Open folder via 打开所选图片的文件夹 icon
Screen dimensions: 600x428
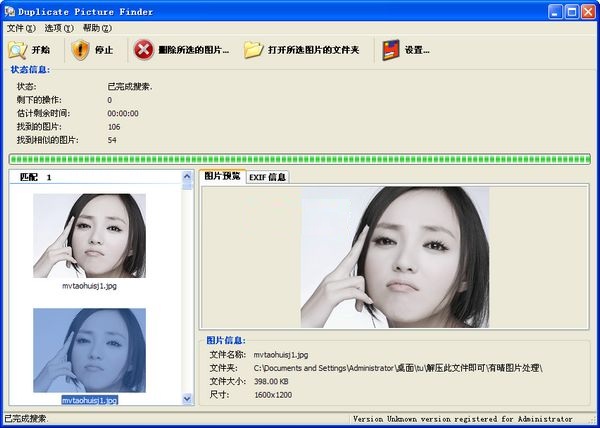point(253,49)
